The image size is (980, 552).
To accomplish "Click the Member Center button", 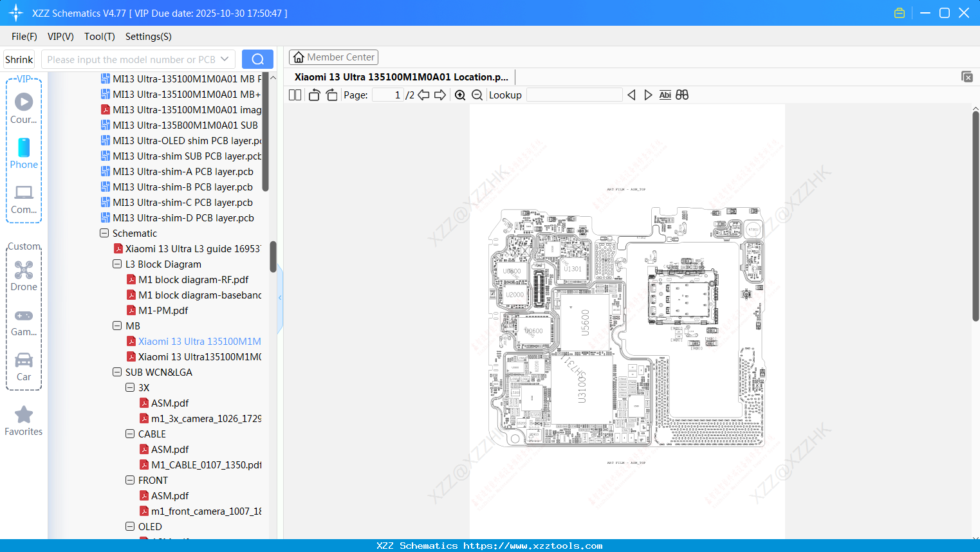I will pos(333,57).
